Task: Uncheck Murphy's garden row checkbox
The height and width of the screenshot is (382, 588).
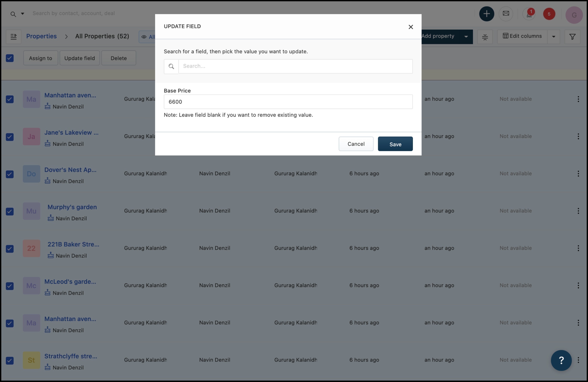Action: pos(10,211)
